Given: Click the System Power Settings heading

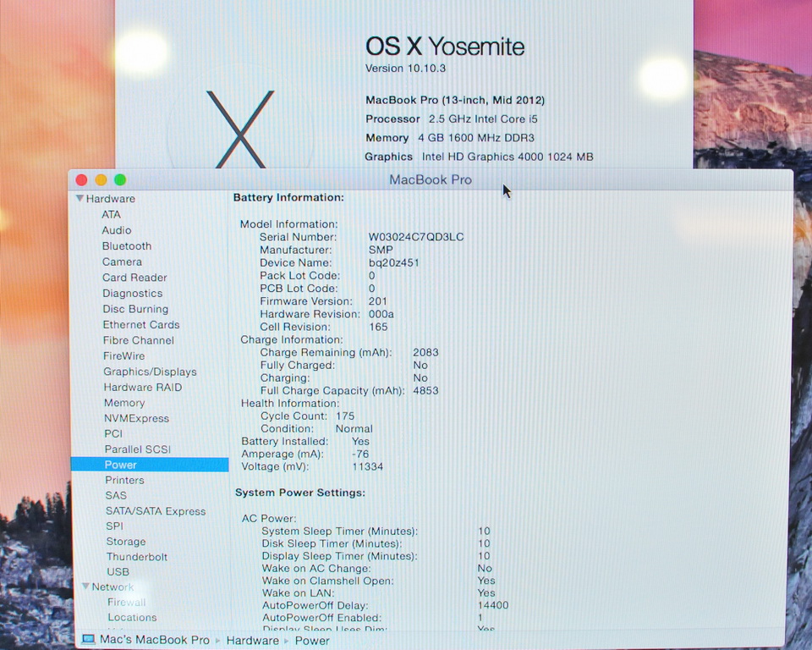Looking at the screenshot, I should [x=300, y=493].
